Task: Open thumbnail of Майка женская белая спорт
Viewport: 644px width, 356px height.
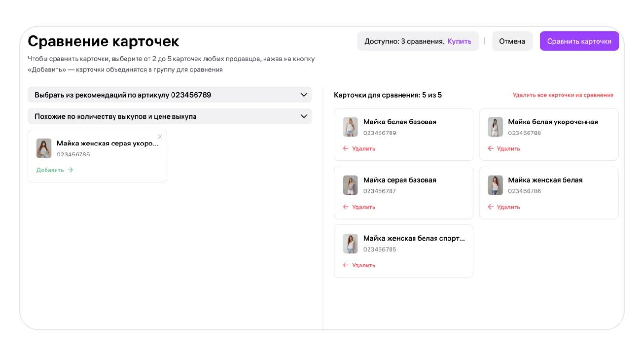Action: [x=350, y=244]
